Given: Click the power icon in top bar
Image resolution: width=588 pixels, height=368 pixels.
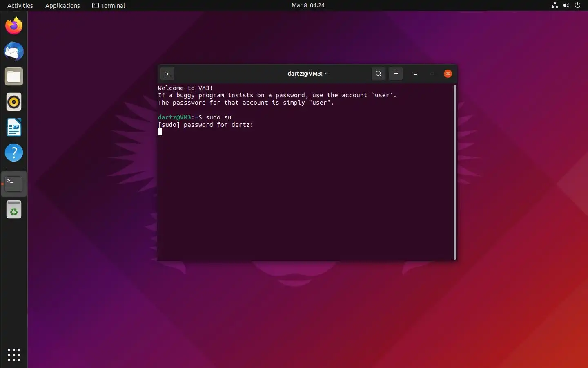Looking at the screenshot, I should (x=577, y=5).
